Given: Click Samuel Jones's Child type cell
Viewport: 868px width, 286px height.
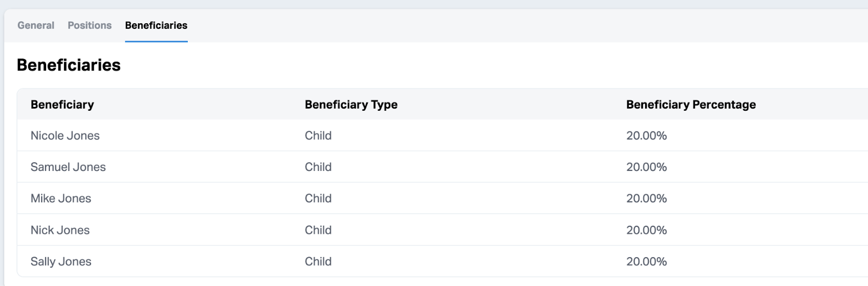Looking at the screenshot, I should click(x=318, y=167).
